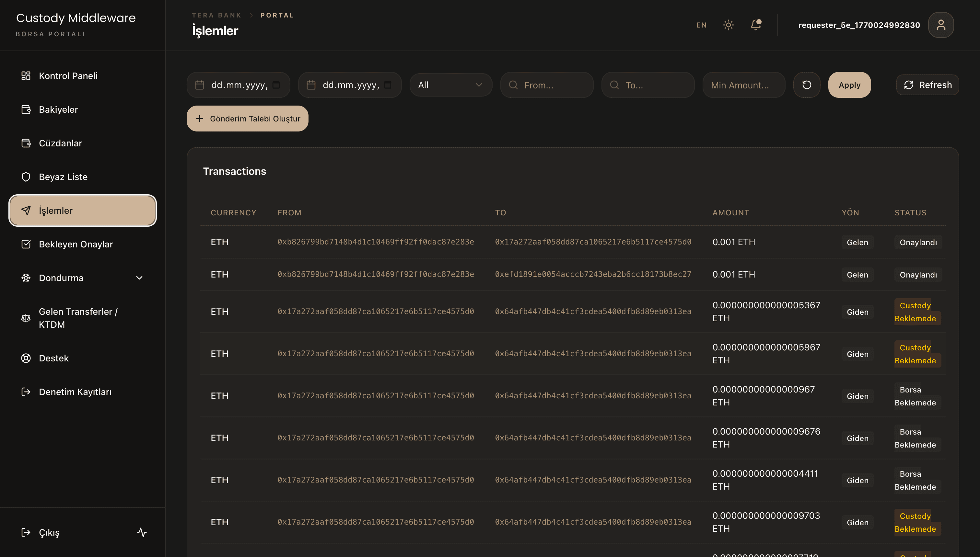Open the Kontrol Paneli dashboard icon
The width and height of the screenshot is (980, 557).
coord(26,76)
